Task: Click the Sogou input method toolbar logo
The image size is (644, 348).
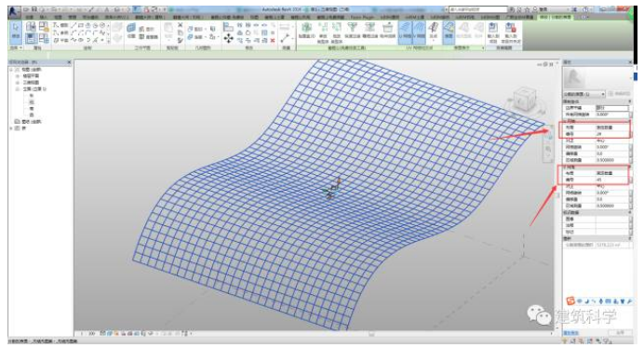Action: 570,301
